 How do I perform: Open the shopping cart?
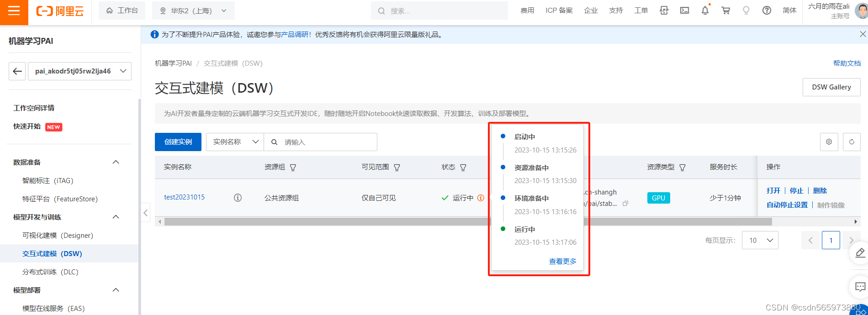pyautogui.click(x=725, y=10)
